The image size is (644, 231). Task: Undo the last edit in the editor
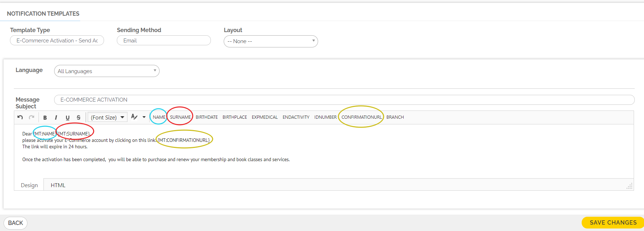pyautogui.click(x=20, y=117)
